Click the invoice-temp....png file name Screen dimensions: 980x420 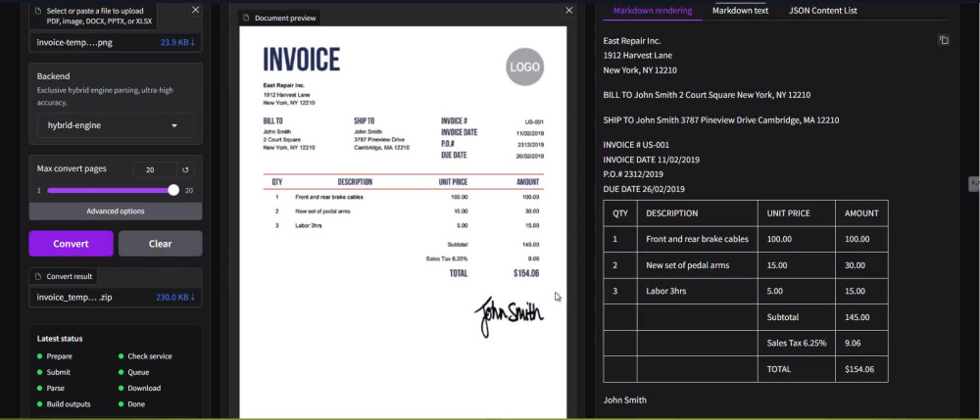[x=74, y=43]
